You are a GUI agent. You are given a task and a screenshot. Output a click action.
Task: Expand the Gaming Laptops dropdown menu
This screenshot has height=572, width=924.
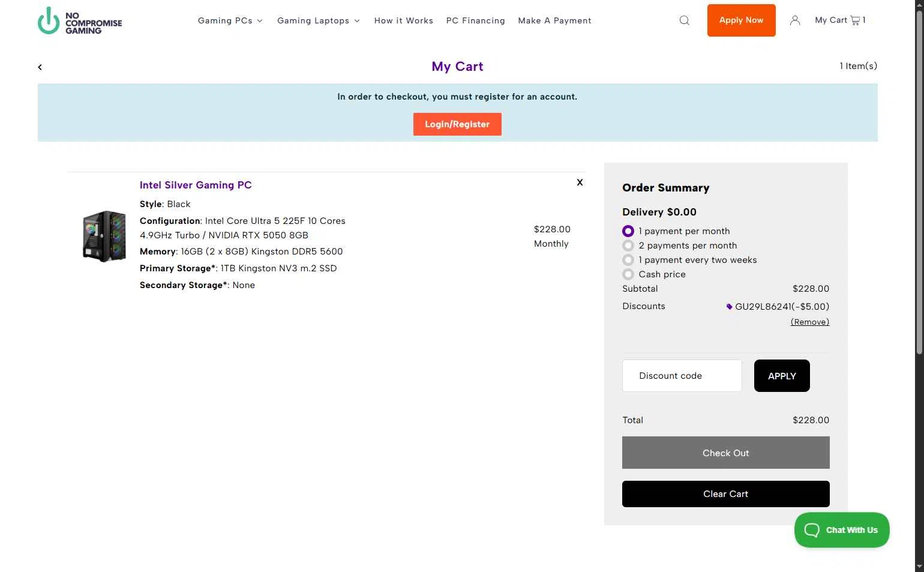click(319, 20)
